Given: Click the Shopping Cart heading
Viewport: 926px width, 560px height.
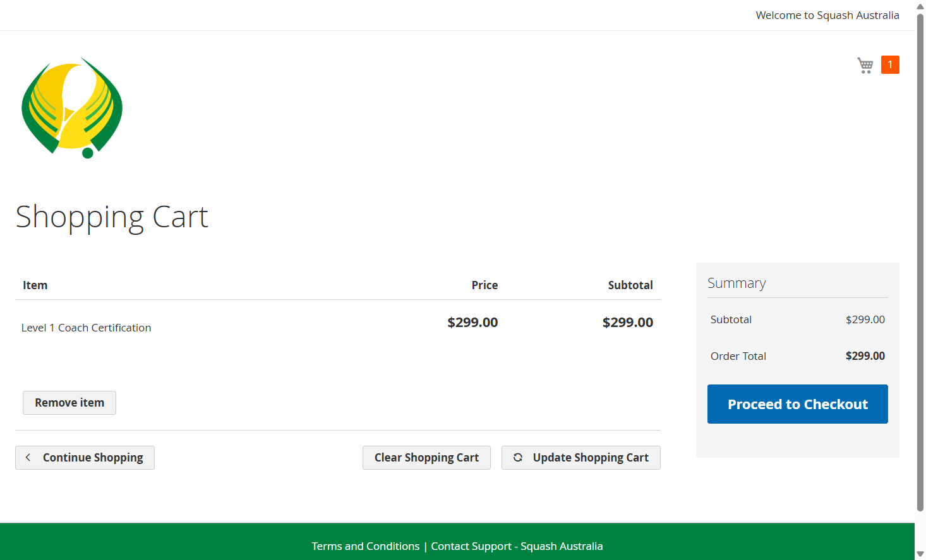Looking at the screenshot, I should (112, 218).
